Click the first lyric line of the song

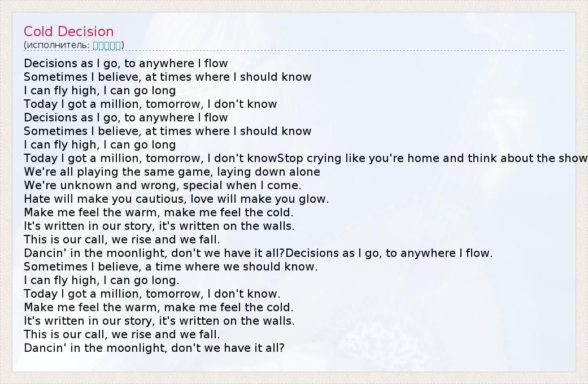pyautogui.click(x=126, y=63)
